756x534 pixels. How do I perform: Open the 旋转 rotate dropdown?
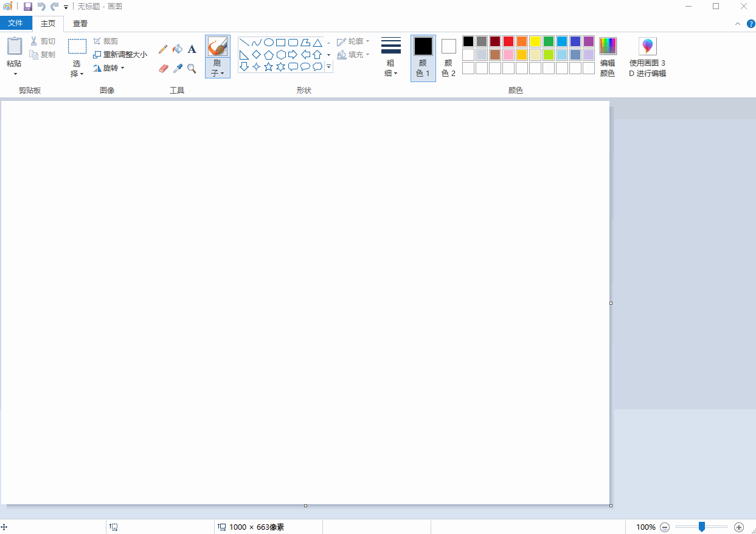click(x=109, y=68)
